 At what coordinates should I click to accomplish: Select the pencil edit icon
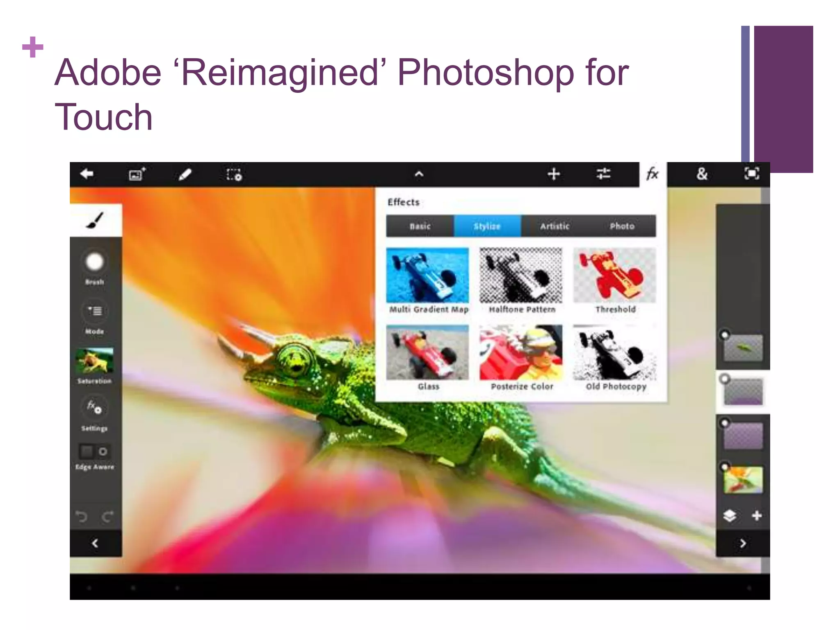pyautogui.click(x=185, y=174)
